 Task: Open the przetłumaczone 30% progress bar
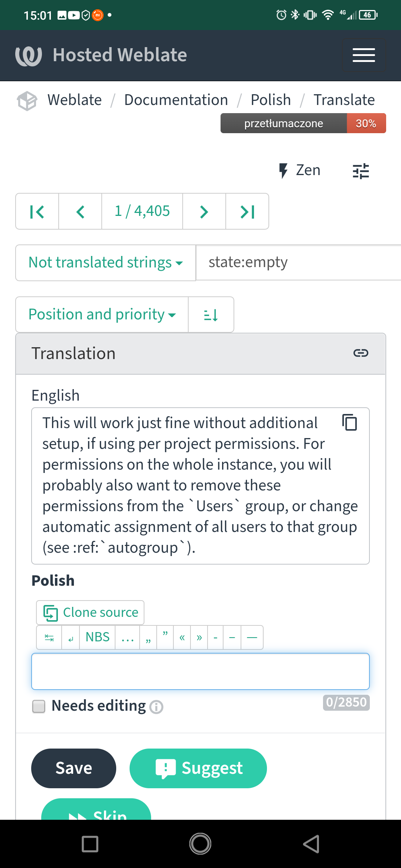303,123
